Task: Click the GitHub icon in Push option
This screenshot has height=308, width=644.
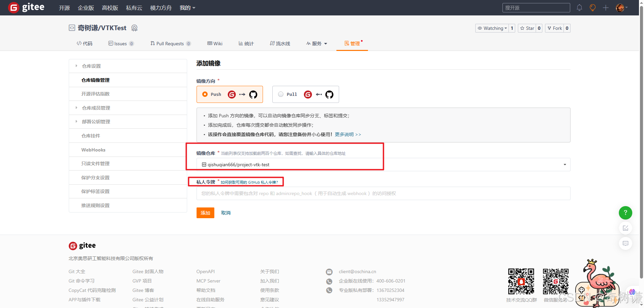Action: tap(253, 95)
